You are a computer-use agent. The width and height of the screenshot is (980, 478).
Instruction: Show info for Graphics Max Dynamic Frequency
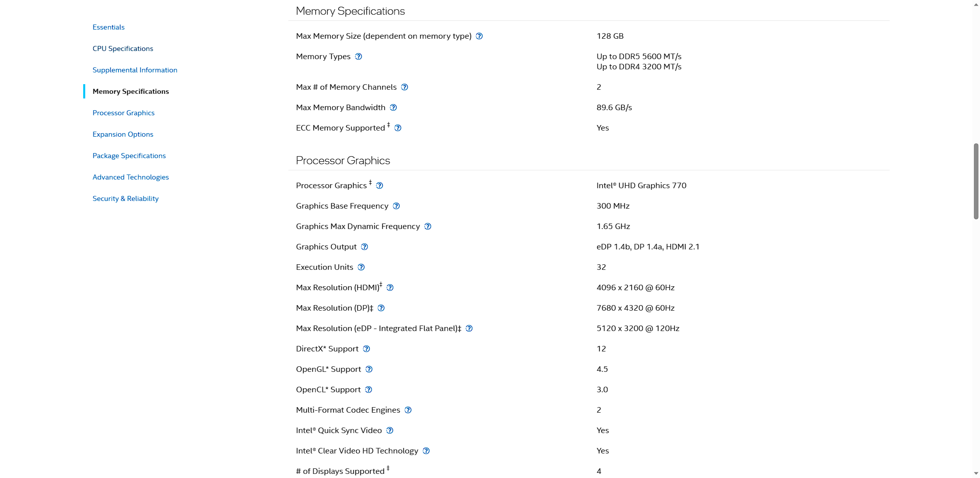click(x=428, y=227)
